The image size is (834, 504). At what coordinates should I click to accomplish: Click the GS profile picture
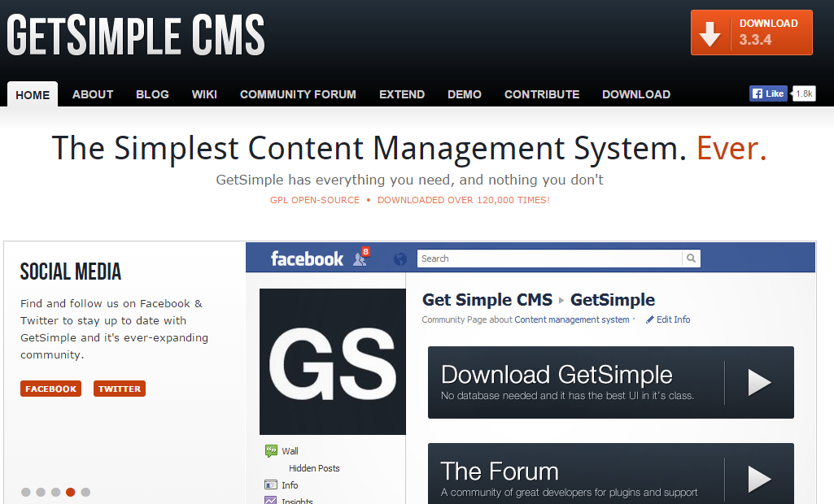tap(333, 362)
